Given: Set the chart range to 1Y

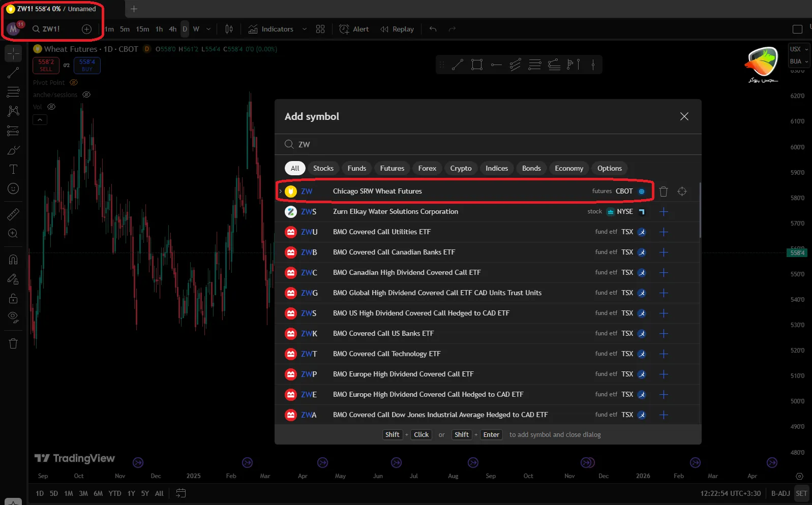Looking at the screenshot, I should tap(131, 493).
